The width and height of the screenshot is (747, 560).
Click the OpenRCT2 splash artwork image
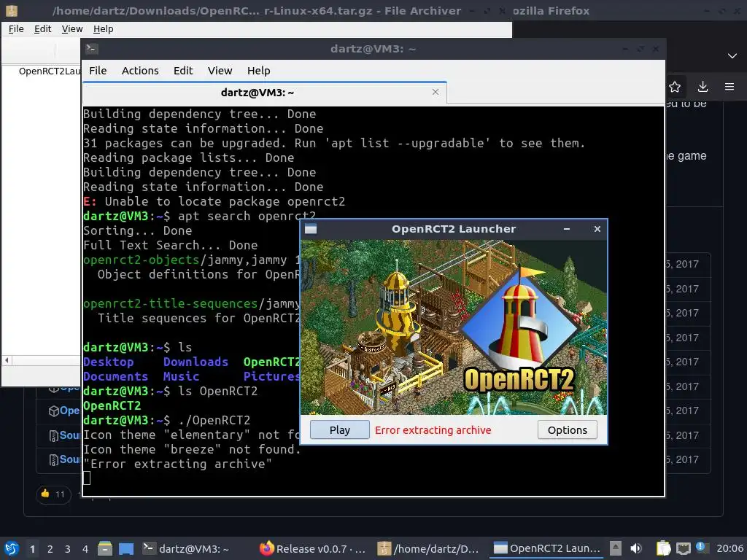pos(454,327)
